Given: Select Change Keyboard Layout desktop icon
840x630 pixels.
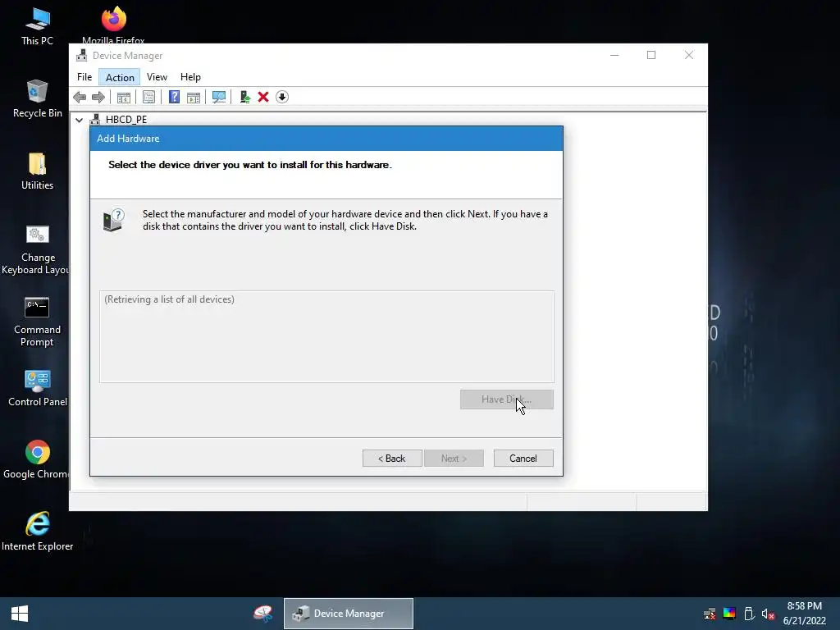Looking at the screenshot, I should click(36, 249).
